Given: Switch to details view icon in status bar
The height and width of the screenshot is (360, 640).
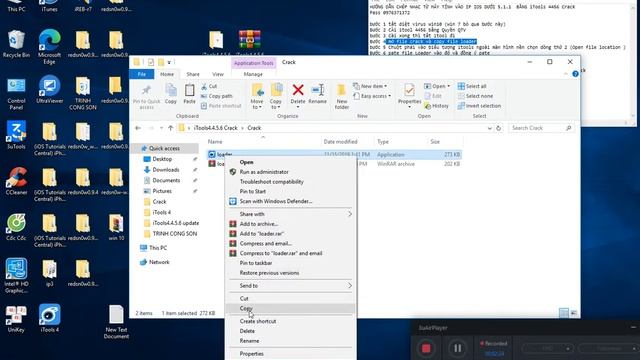Looking at the screenshot, I should pos(564,313).
